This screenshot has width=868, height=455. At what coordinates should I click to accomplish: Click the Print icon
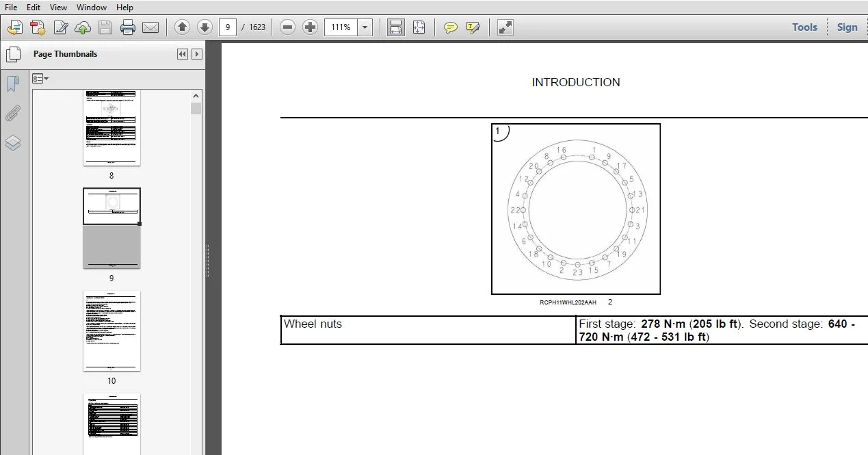(x=128, y=27)
